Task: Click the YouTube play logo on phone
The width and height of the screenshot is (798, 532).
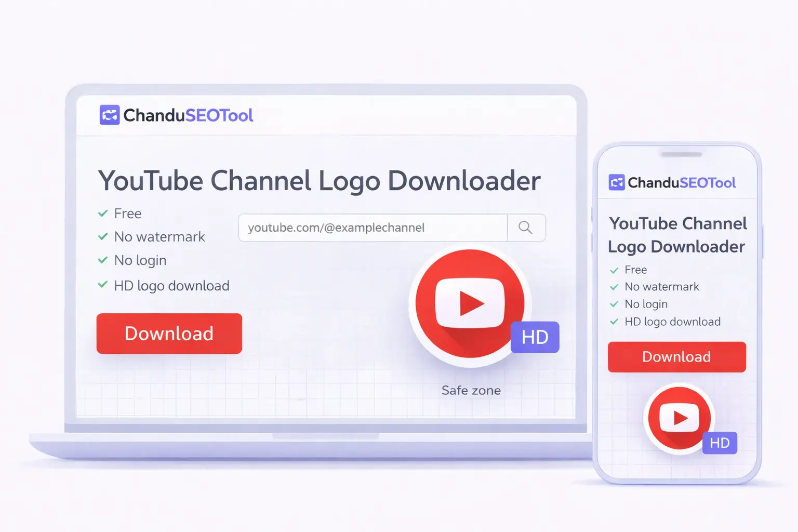Action: [680, 418]
